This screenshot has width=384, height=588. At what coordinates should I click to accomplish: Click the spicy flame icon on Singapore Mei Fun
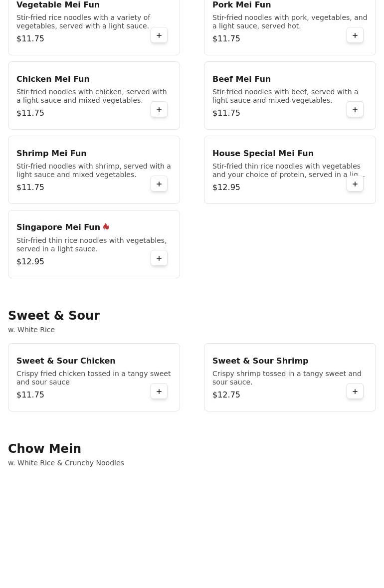106,227
